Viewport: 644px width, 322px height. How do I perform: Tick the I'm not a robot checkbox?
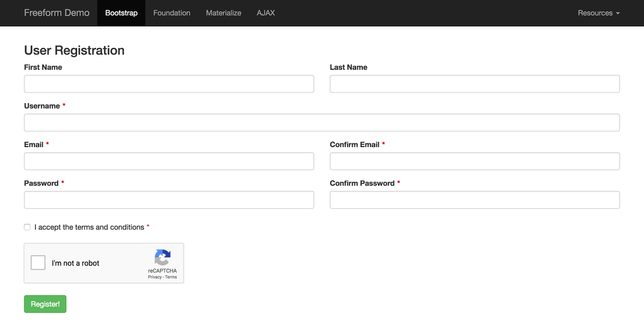38,263
